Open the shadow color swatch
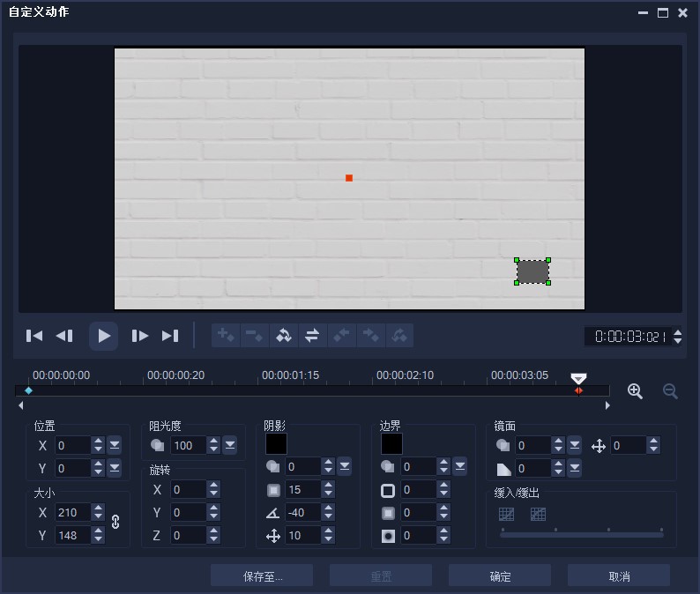This screenshot has height=594, width=700. click(276, 444)
